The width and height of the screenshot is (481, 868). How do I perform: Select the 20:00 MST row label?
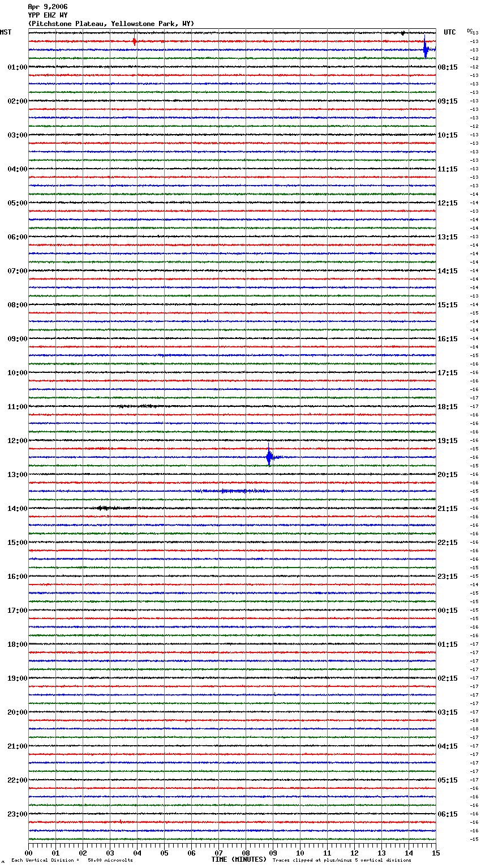[x=18, y=712]
